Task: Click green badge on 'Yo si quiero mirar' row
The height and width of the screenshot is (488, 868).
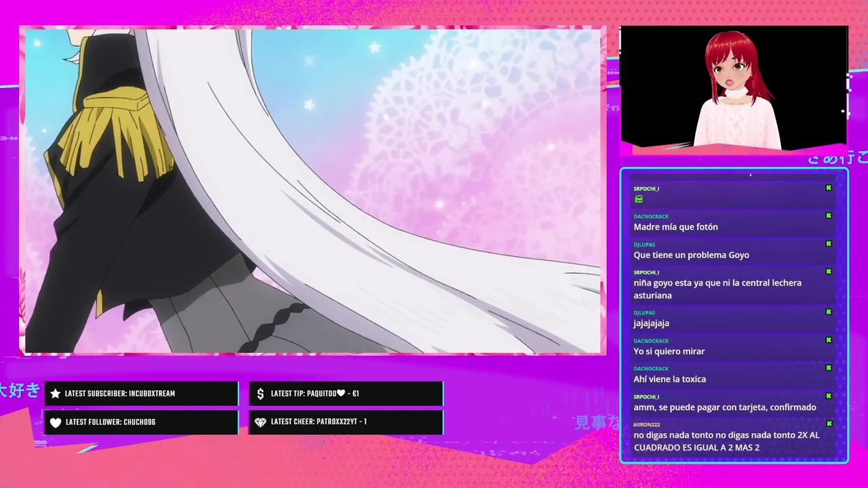Action: coord(829,340)
